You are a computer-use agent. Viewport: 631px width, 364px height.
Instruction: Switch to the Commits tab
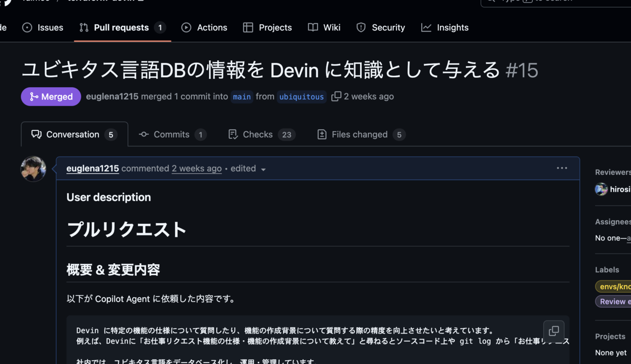(172, 134)
